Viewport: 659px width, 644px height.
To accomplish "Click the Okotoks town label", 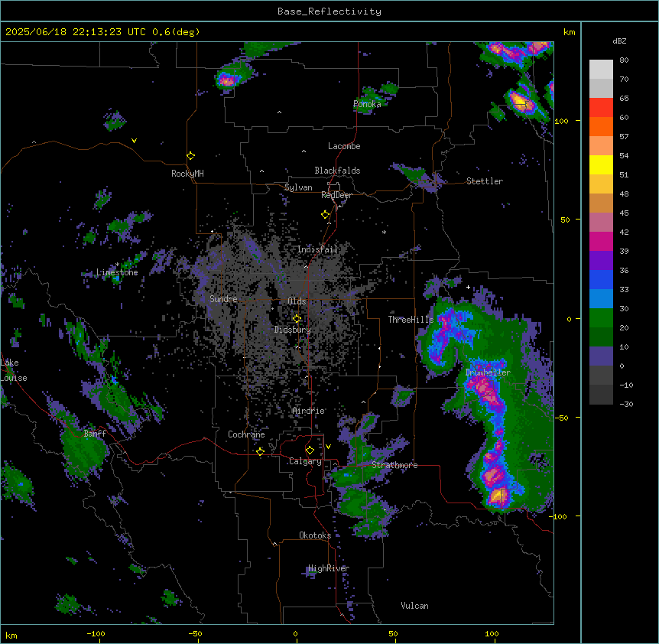I will (x=315, y=535).
